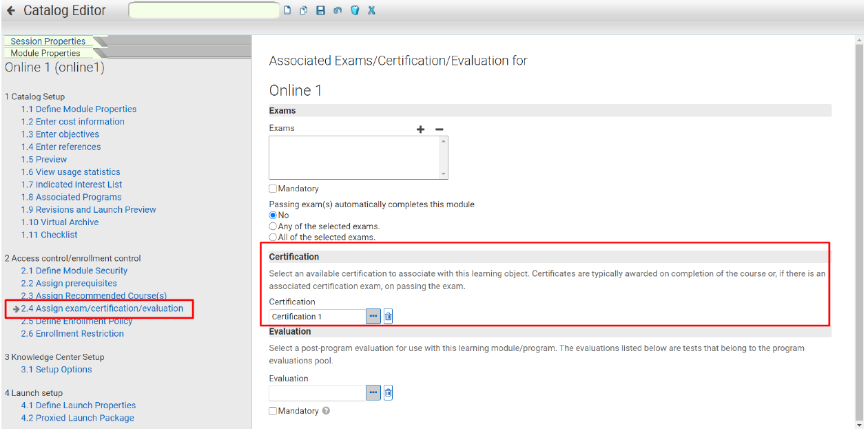
Task: Click the '3 Knowledge Center Setup' label
Action: click(x=54, y=357)
